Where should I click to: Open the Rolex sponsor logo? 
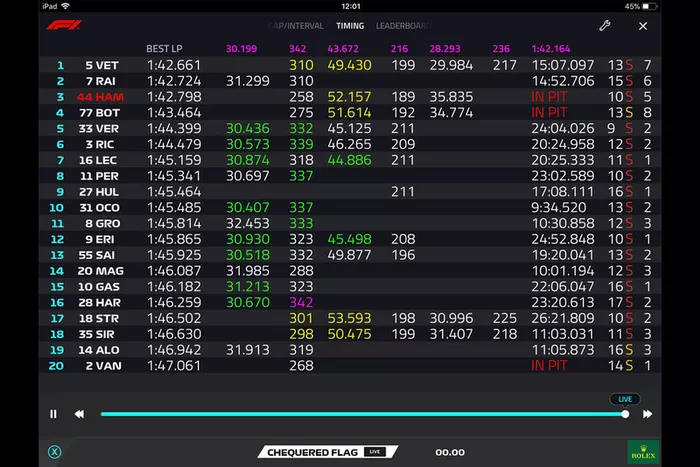coord(643,452)
